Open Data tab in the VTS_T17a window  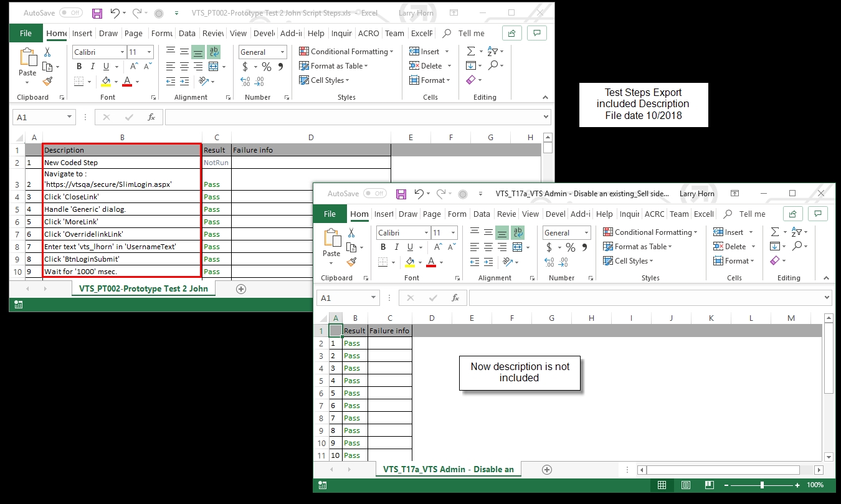click(x=482, y=214)
